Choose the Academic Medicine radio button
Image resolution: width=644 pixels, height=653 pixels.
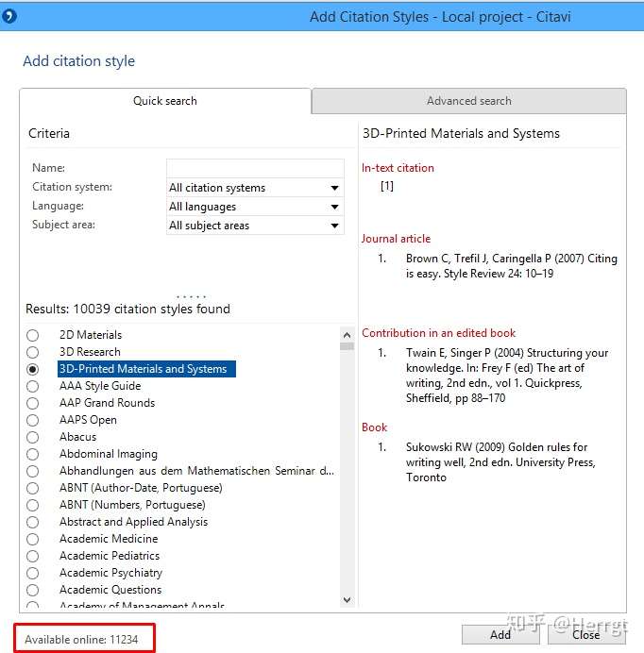(32, 540)
